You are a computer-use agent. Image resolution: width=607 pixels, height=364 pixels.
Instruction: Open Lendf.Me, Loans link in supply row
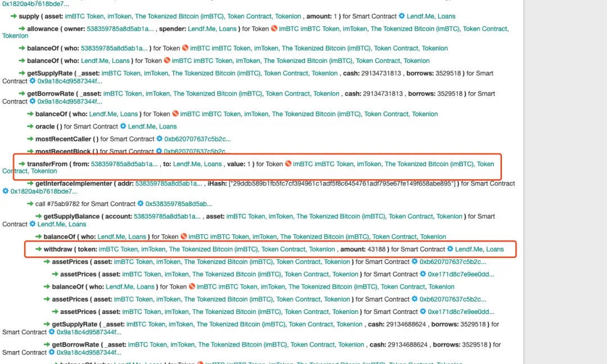(x=431, y=16)
